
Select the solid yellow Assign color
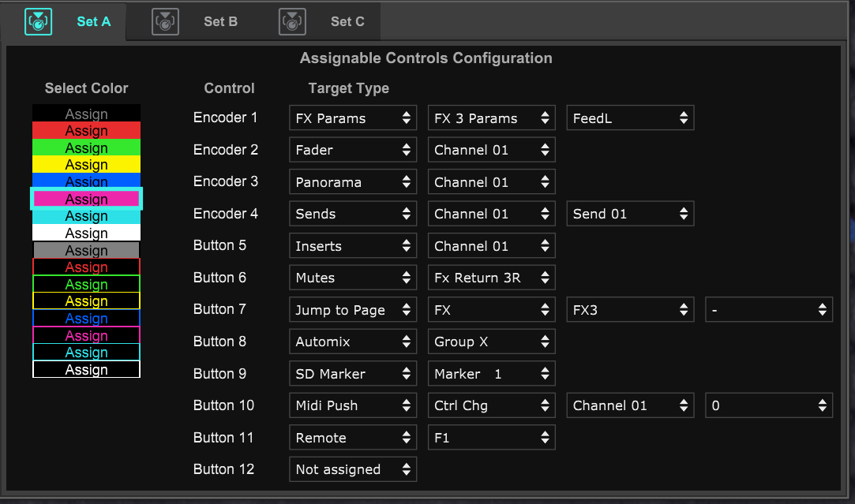coord(86,165)
